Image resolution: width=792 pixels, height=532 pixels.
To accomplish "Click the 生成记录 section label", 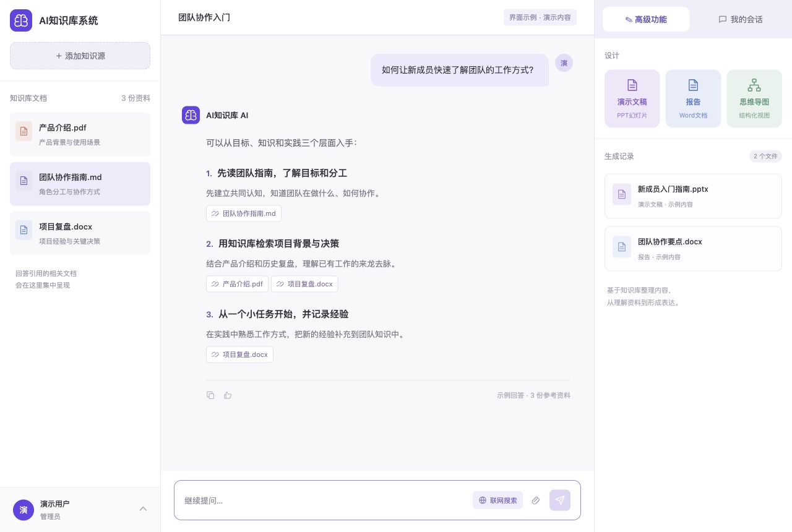I will pyautogui.click(x=619, y=157).
